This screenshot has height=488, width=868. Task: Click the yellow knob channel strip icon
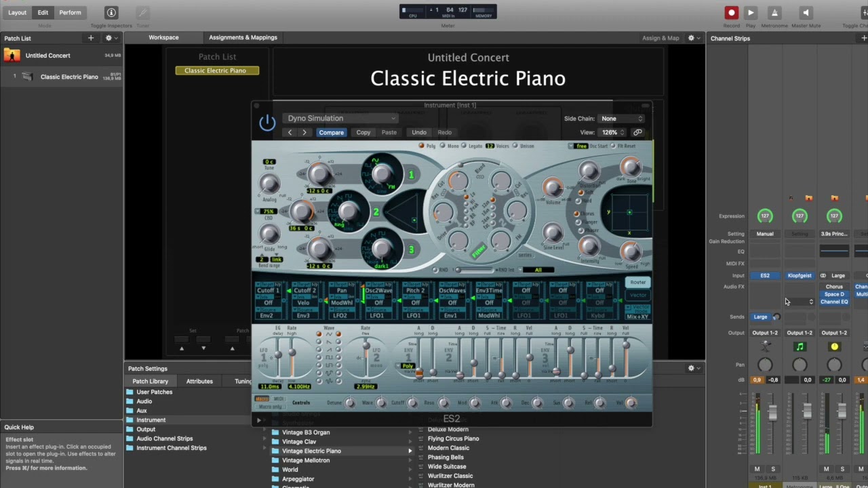tap(834, 347)
